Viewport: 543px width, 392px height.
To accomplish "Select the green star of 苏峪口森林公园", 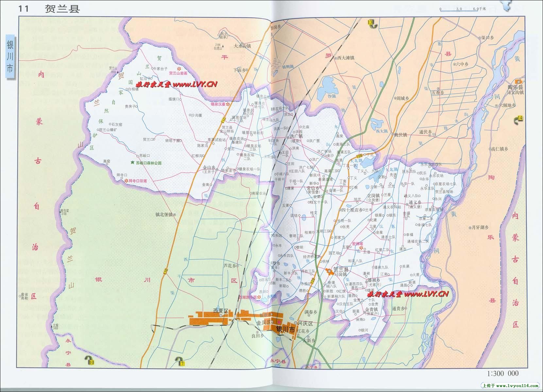I will coord(132,162).
